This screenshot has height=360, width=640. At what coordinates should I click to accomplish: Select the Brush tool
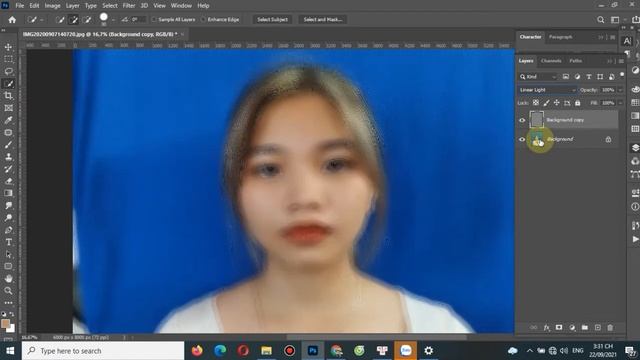click(8, 145)
